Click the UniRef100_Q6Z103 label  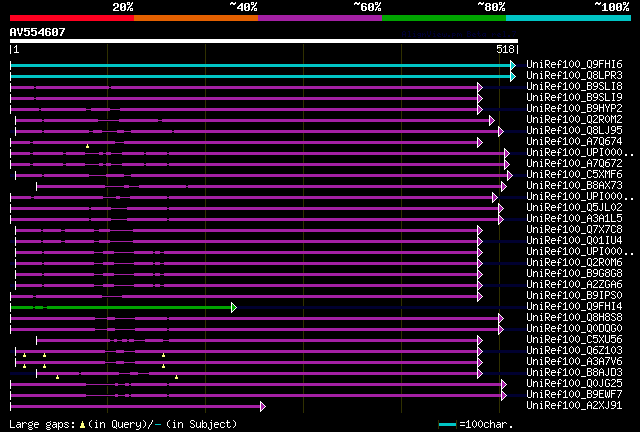(x=574, y=351)
